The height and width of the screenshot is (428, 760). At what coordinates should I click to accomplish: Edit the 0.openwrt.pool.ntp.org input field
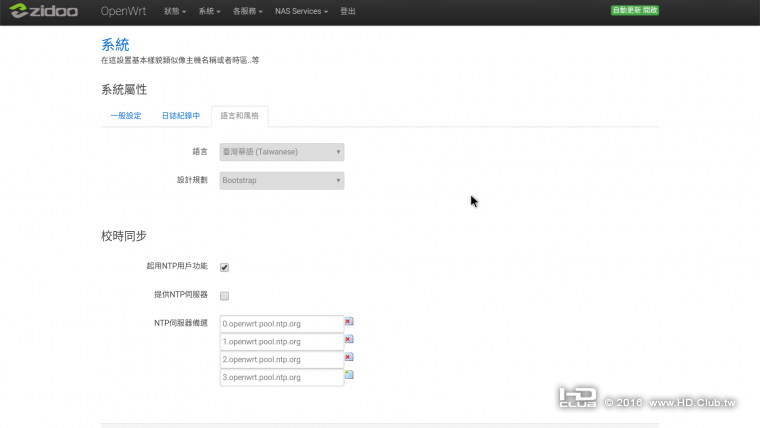282,324
